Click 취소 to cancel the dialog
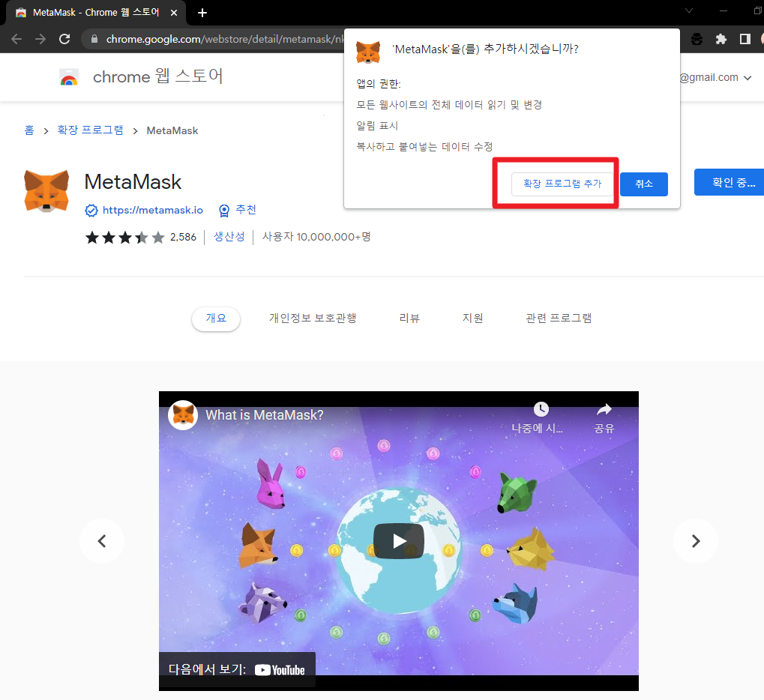764x700 pixels. tap(643, 184)
